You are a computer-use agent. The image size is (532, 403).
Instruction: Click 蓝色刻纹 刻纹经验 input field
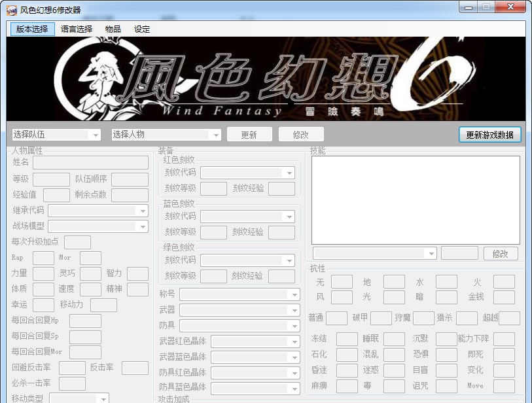coord(281,232)
